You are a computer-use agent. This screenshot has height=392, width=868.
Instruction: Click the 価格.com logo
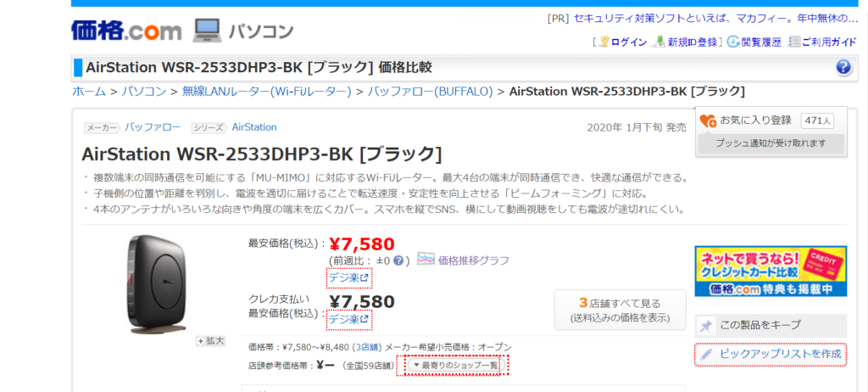click(x=126, y=31)
